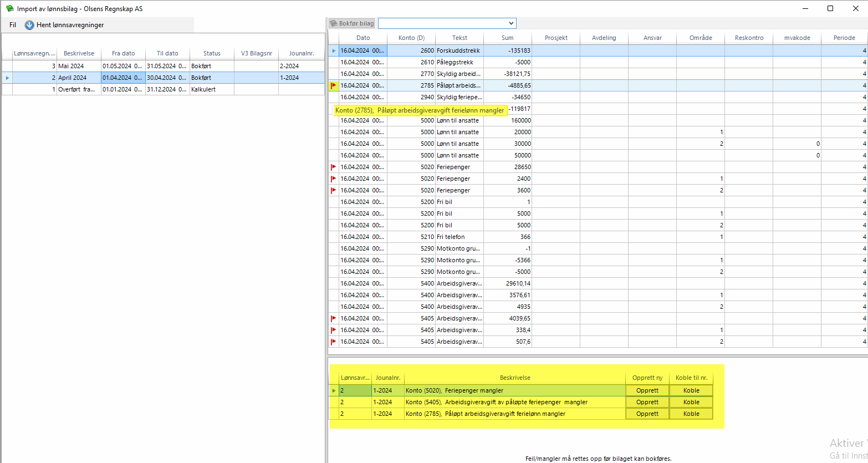Click the Sum column header

pos(508,38)
